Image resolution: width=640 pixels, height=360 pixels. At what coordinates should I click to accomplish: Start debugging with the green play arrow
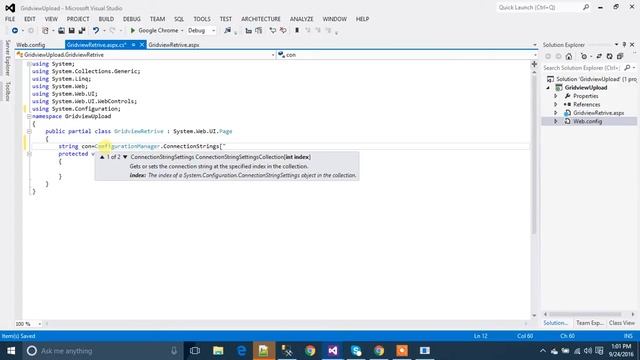[x=132, y=31]
